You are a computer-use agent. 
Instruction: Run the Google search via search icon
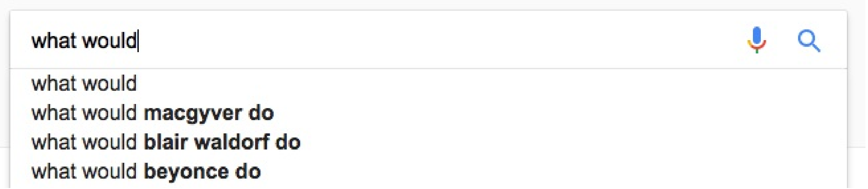(x=809, y=41)
